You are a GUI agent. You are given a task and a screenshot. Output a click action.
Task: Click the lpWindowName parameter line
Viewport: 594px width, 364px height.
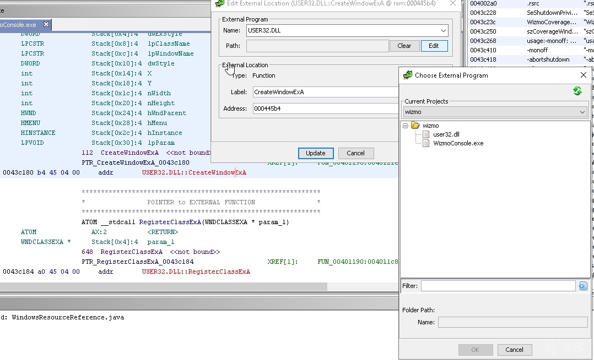(107, 53)
